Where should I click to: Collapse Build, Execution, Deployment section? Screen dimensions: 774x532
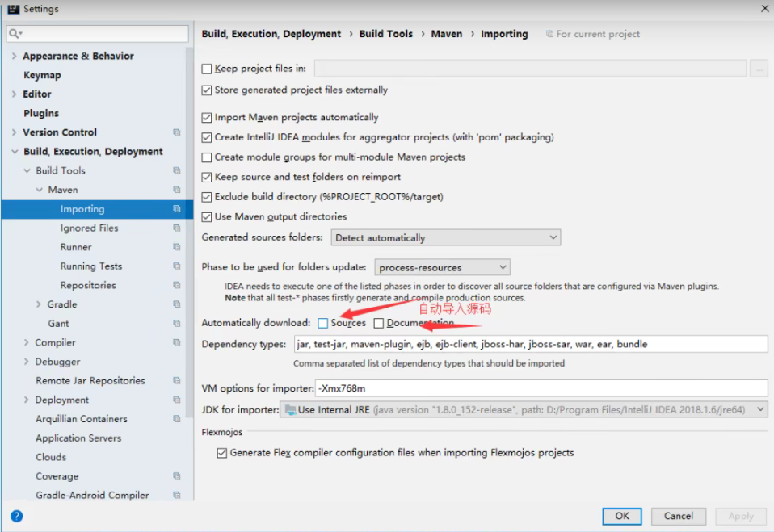click(15, 152)
